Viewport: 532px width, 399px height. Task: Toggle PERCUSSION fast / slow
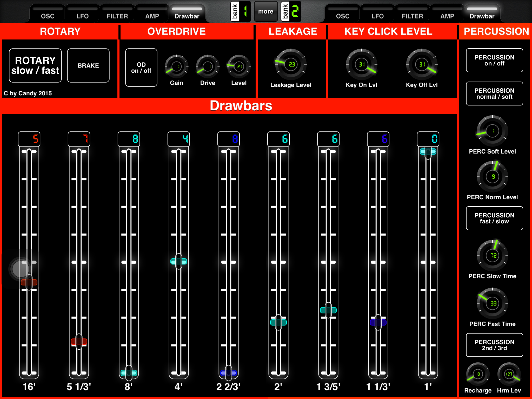(x=494, y=218)
